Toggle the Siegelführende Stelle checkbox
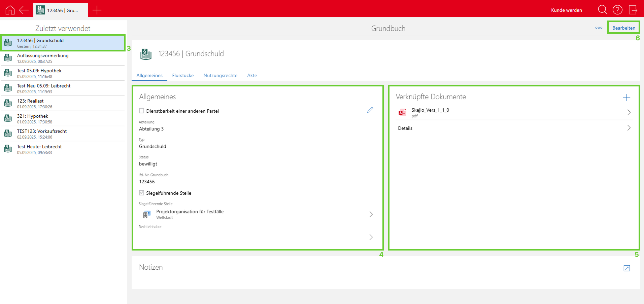This screenshot has height=304, width=644. point(142,193)
